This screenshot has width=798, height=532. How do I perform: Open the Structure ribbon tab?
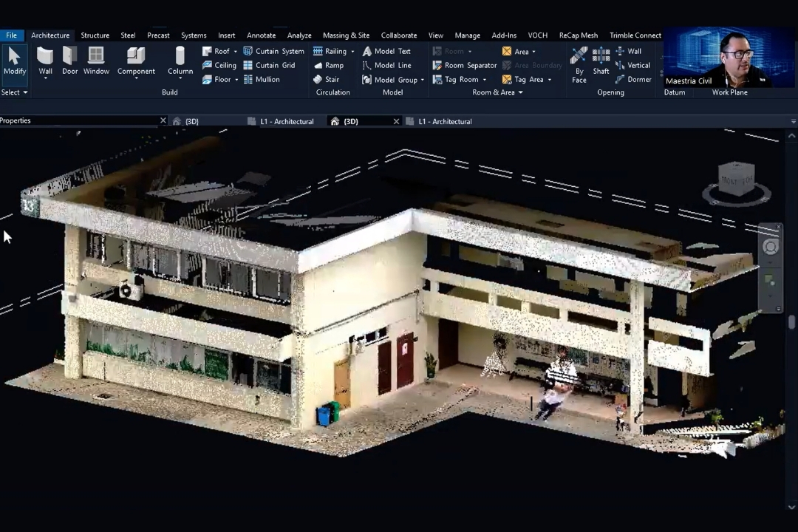tap(95, 35)
